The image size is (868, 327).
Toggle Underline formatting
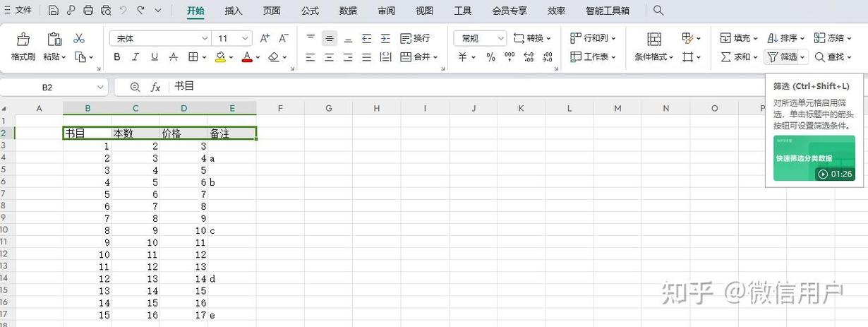pos(155,57)
